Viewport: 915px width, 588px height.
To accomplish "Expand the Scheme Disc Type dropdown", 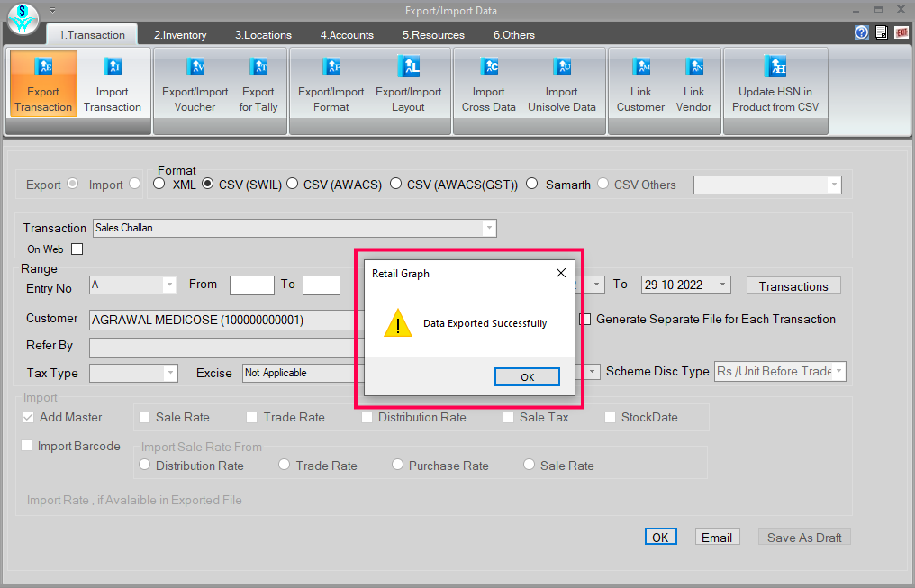I will click(838, 372).
